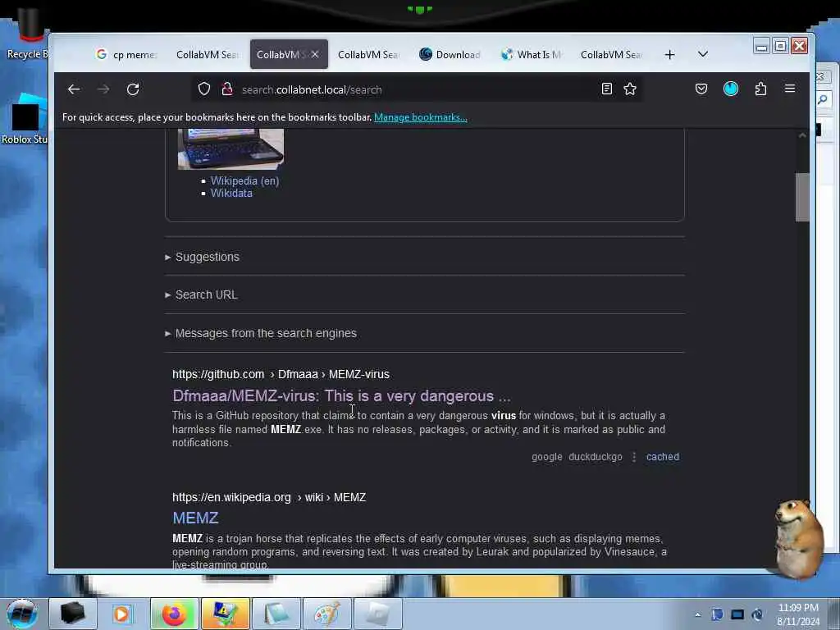This screenshot has width=840, height=630.
Task: Open the yellow warning taskbar app
Action: [225, 614]
